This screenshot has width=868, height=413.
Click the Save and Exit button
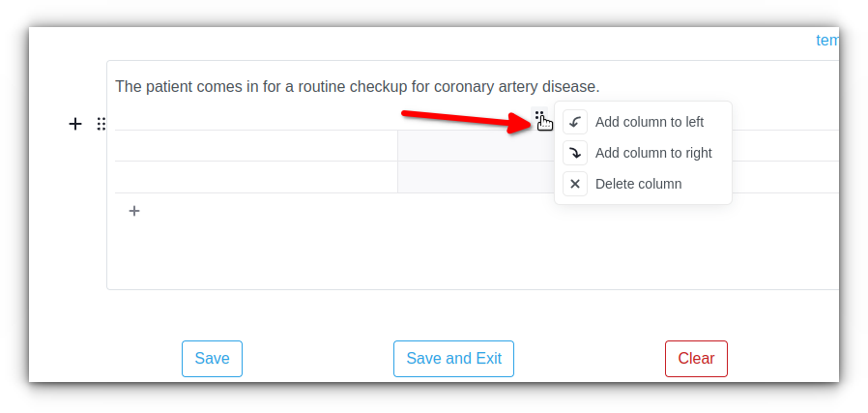(454, 359)
